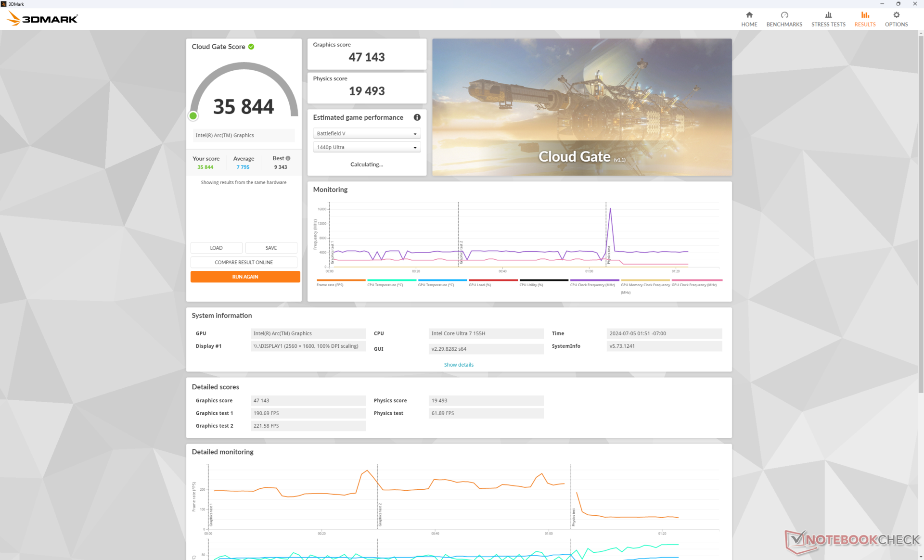Open the Stress Tests section
The image size is (924, 560).
click(828, 19)
